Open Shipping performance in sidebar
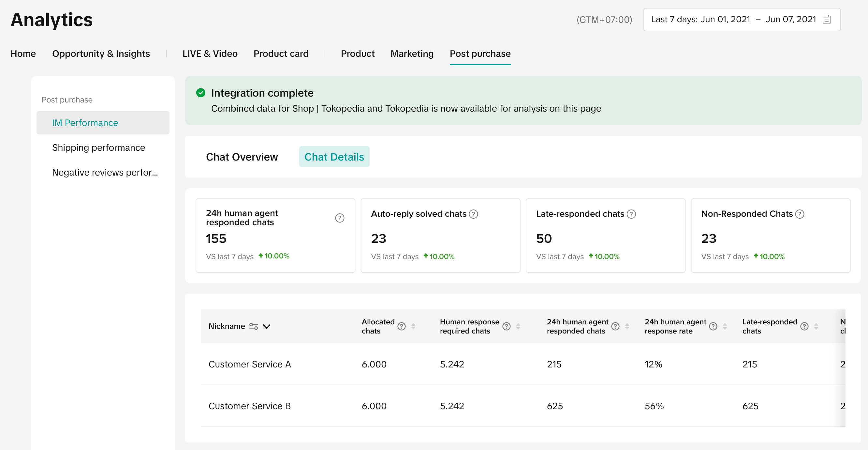 click(98, 147)
